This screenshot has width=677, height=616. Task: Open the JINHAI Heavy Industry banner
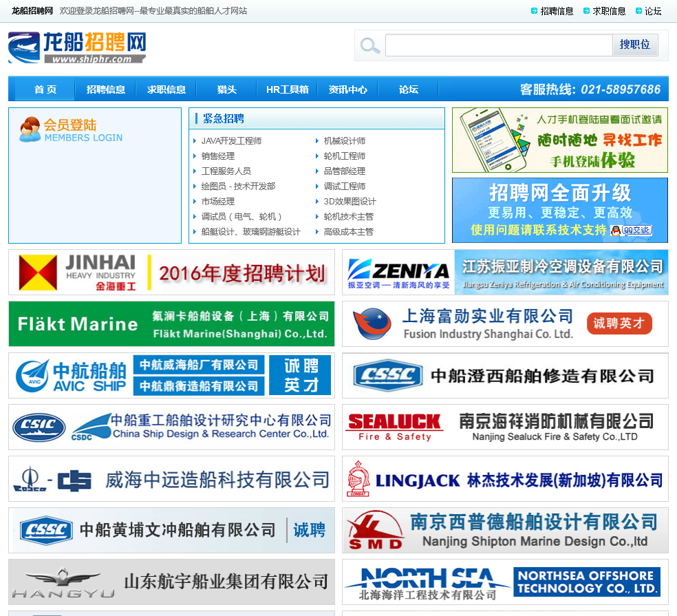pos(171,272)
